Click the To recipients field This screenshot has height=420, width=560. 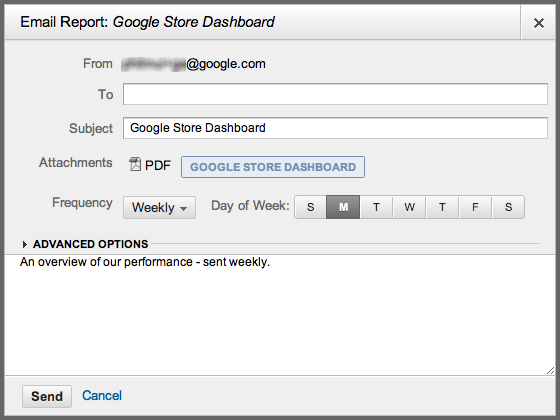click(335, 94)
